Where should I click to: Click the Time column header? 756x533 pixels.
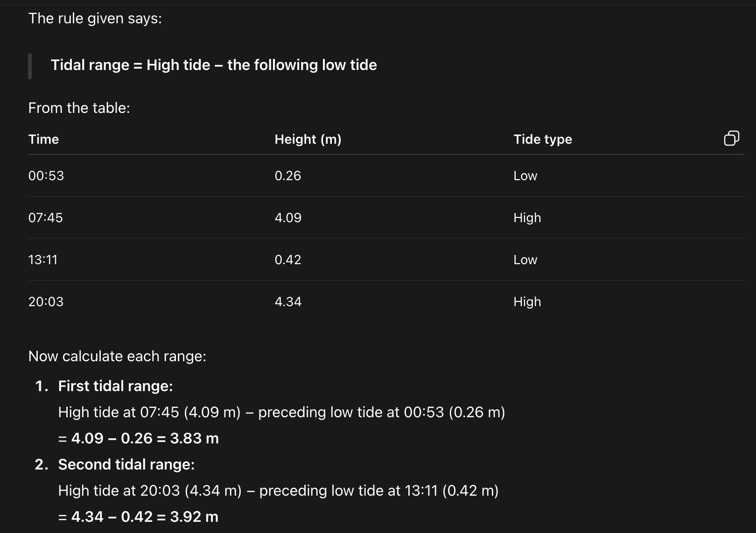click(x=43, y=139)
